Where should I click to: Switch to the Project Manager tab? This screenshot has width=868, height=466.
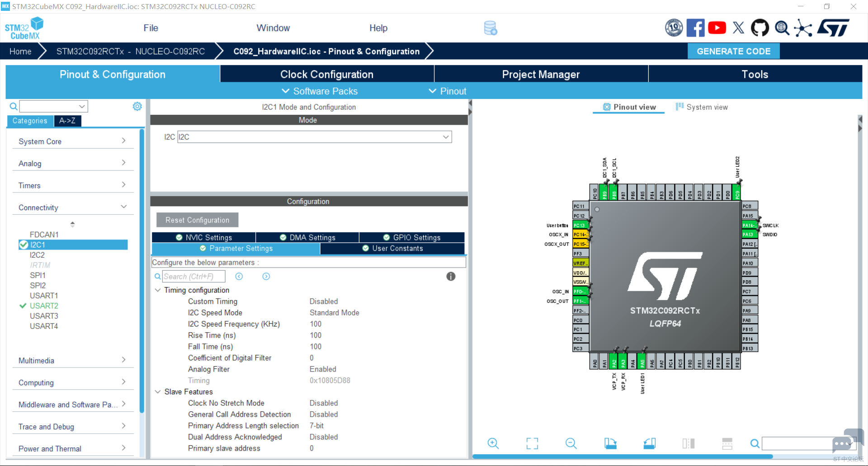(x=541, y=74)
